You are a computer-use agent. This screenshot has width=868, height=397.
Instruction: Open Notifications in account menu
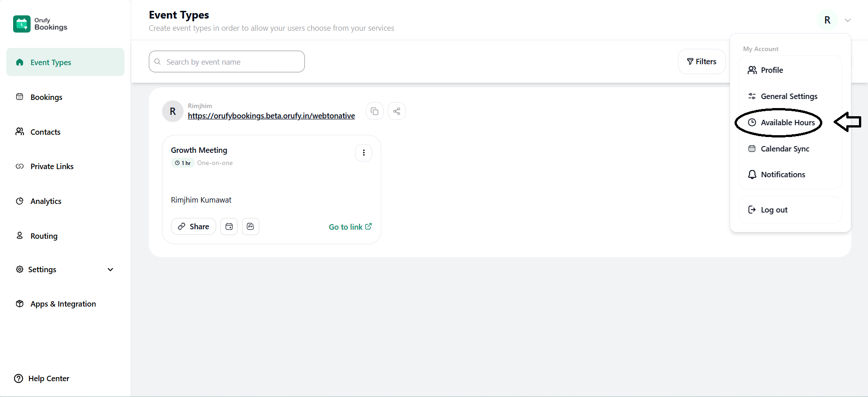(783, 175)
